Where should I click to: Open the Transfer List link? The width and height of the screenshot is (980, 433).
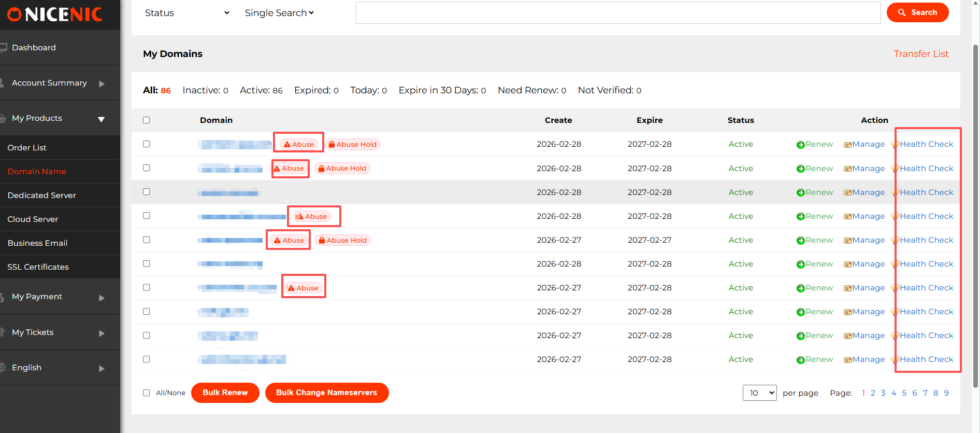pos(920,54)
